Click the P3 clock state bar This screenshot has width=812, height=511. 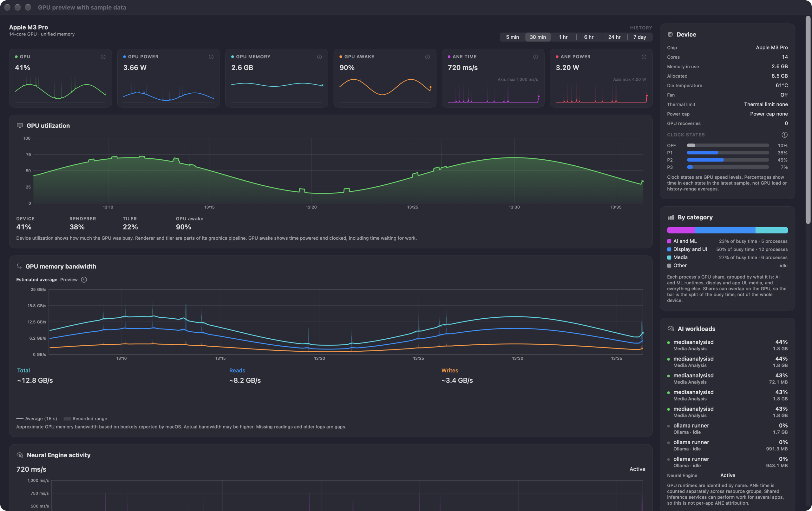coord(728,167)
